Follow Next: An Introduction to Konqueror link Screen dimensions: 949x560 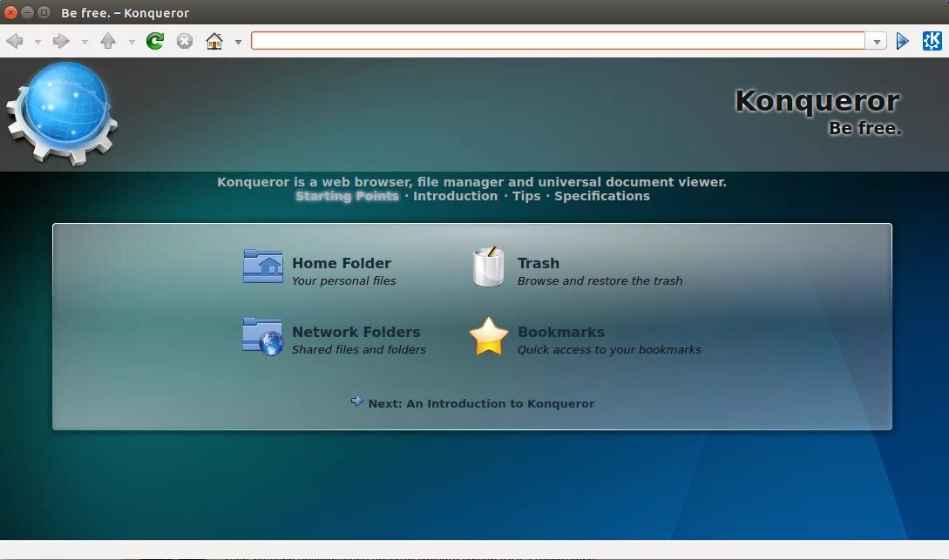tap(481, 403)
